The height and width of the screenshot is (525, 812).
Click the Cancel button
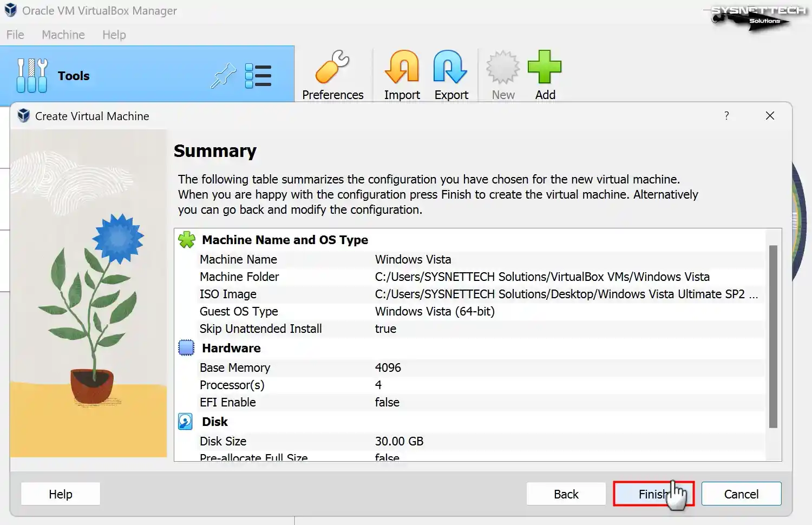[x=741, y=494]
